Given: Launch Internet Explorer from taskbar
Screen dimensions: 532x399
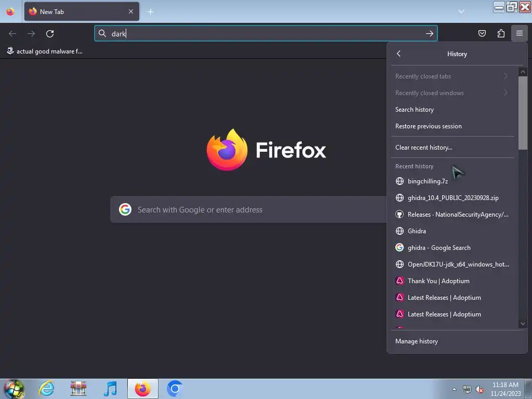Looking at the screenshot, I should click(46, 389).
